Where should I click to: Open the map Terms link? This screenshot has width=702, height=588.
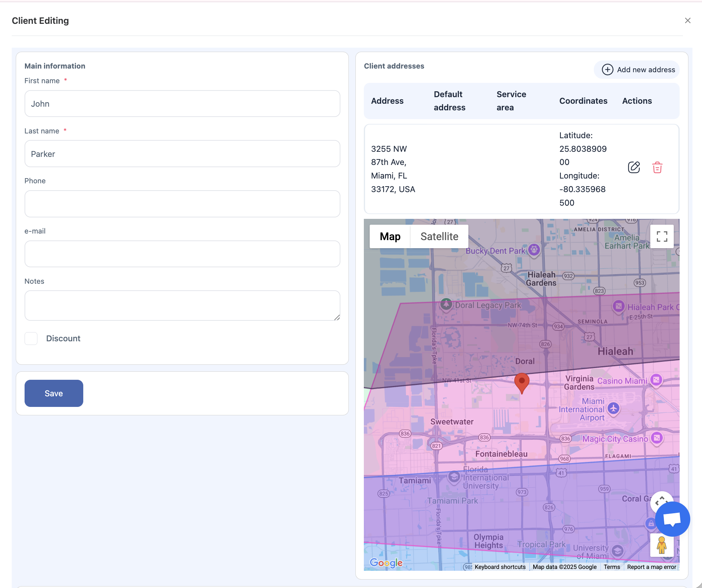click(x=612, y=567)
